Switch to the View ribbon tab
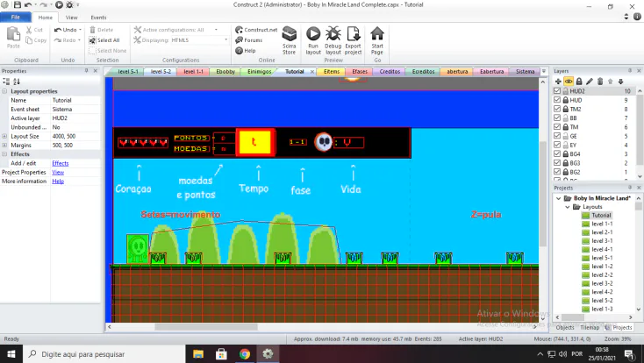Image resolution: width=644 pixels, height=363 pixels. [x=71, y=18]
